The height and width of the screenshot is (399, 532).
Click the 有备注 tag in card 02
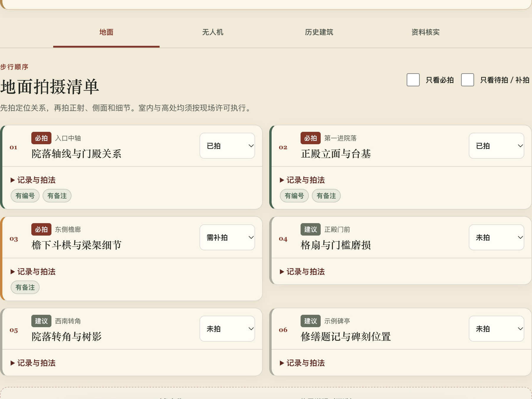(326, 196)
